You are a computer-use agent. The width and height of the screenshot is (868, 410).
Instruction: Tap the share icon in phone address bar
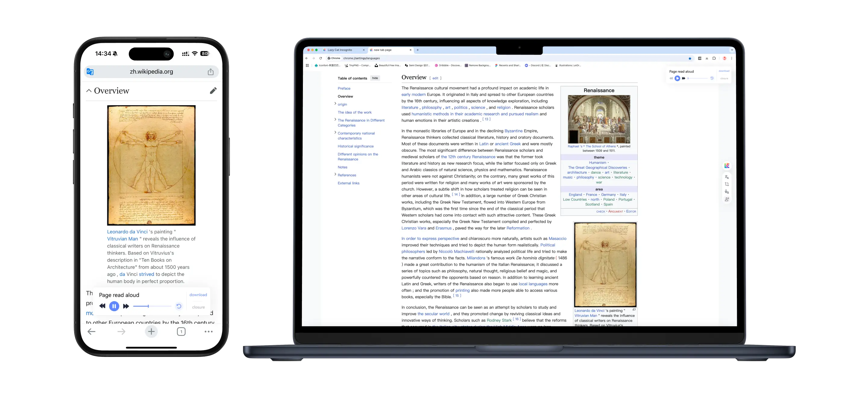point(211,71)
